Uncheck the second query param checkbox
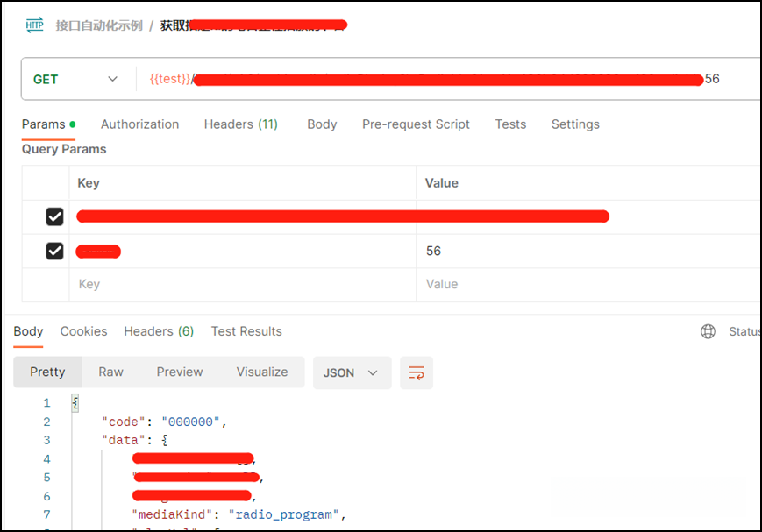762x532 pixels. pos(54,252)
